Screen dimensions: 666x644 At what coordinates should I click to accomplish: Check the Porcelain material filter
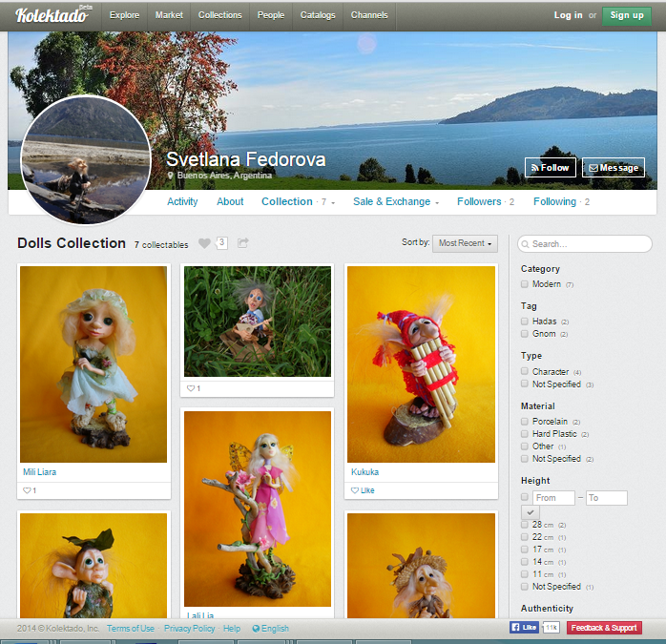(525, 421)
